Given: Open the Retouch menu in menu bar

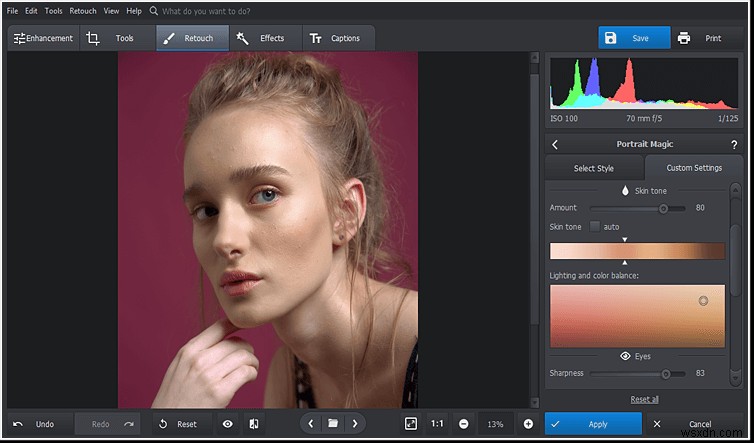Looking at the screenshot, I should (83, 11).
